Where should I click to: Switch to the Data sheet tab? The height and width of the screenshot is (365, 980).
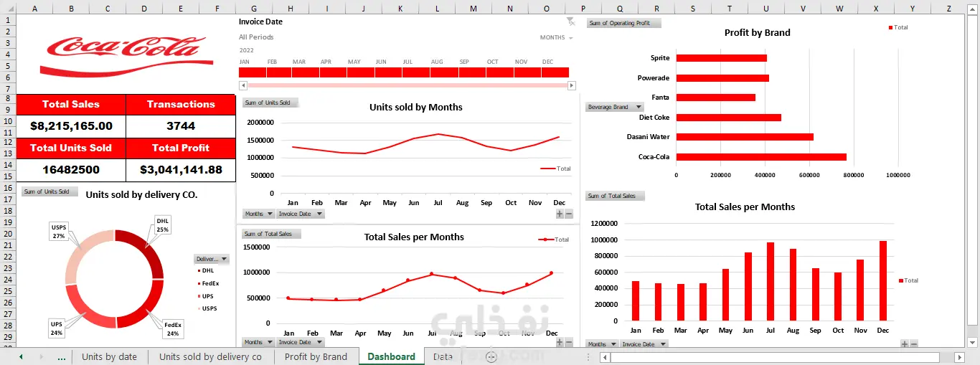pos(443,356)
